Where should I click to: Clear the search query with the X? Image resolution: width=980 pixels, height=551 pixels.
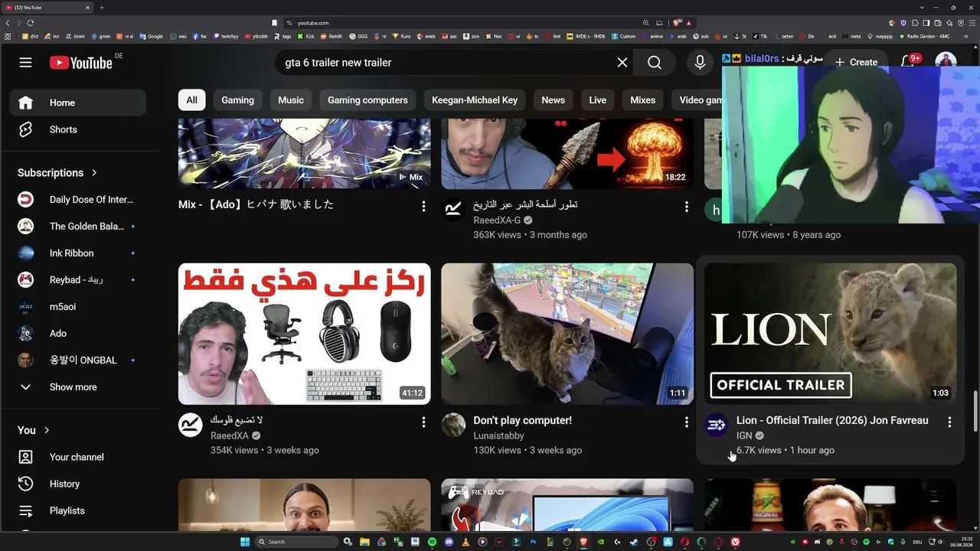tap(622, 63)
